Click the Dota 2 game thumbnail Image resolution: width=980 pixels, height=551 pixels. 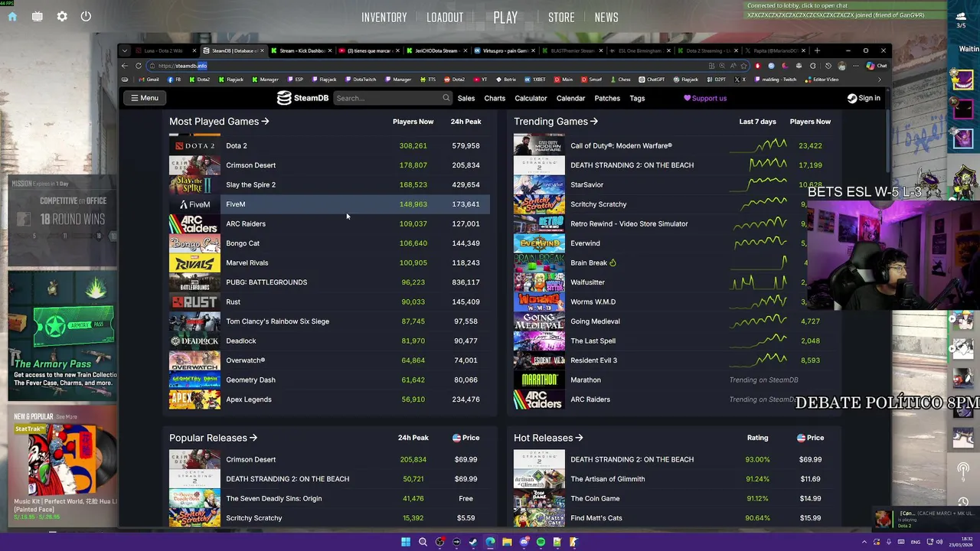point(194,145)
